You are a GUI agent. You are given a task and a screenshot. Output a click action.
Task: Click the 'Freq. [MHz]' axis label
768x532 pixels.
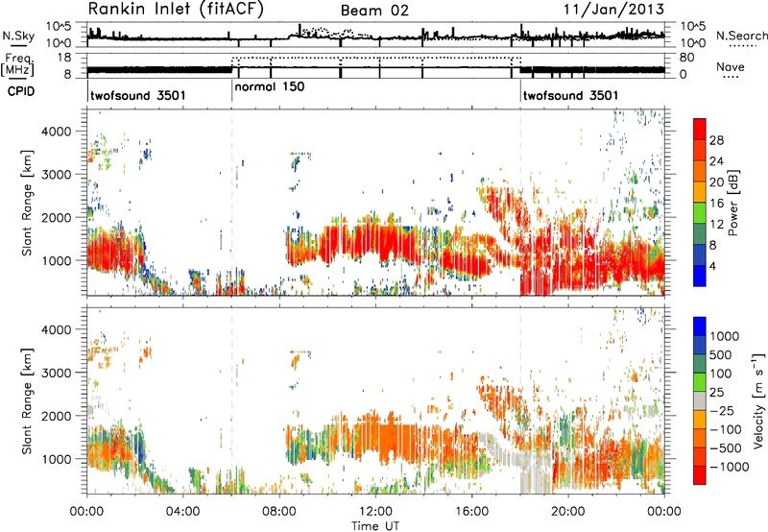coord(19,64)
